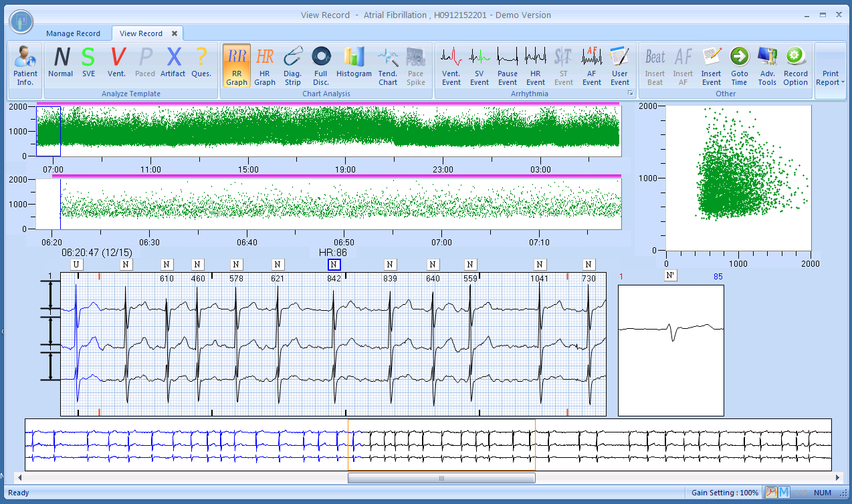Open the round application menu button
Viewport: 852px width, 504px height.
coord(21,21)
